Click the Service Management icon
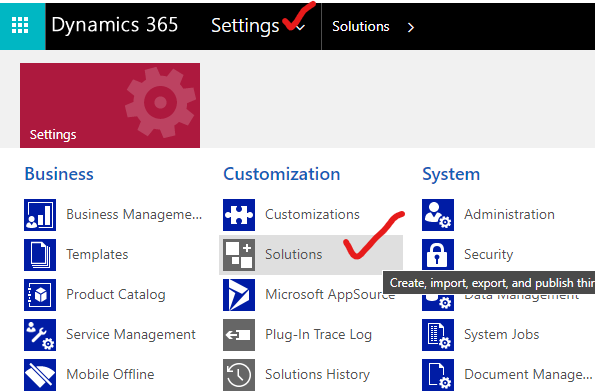595x392 pixels. click(40, 335)
